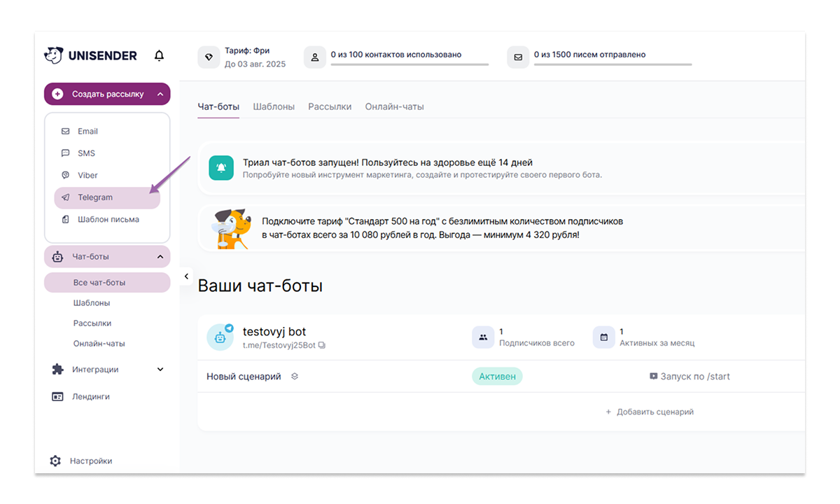Open Лендинги in the sidebar
This screenshot has height=504, width=840.
click(90, 397)
